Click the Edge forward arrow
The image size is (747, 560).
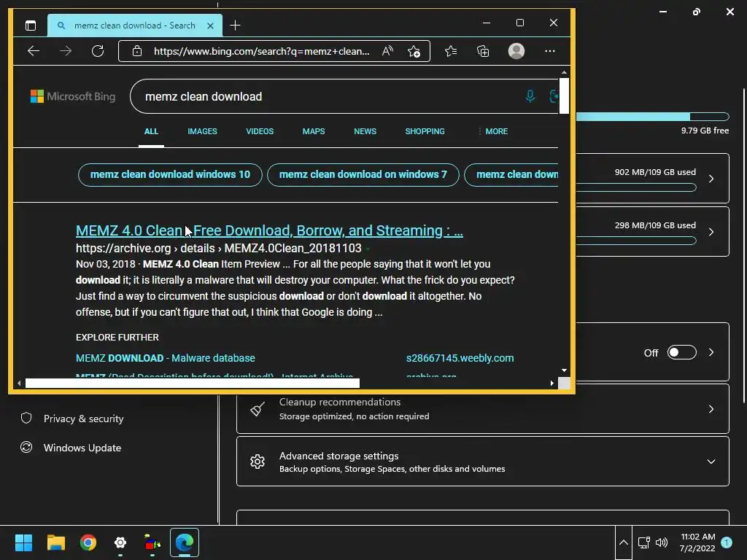click(66, 51)
